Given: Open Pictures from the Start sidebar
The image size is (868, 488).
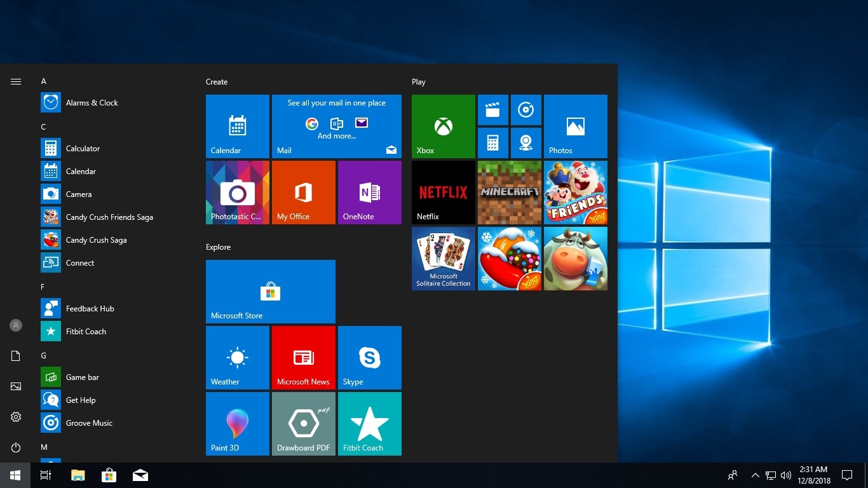Looking at the screenshot, I should coord(16,386).
